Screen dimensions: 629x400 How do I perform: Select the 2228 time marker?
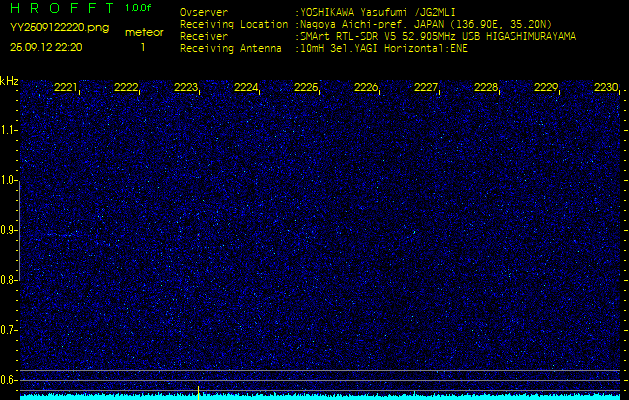tap(486, 88)
